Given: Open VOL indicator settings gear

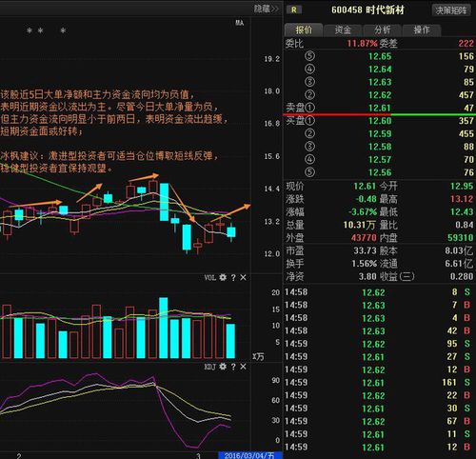Looking at the screenshot, I should 223,277.
